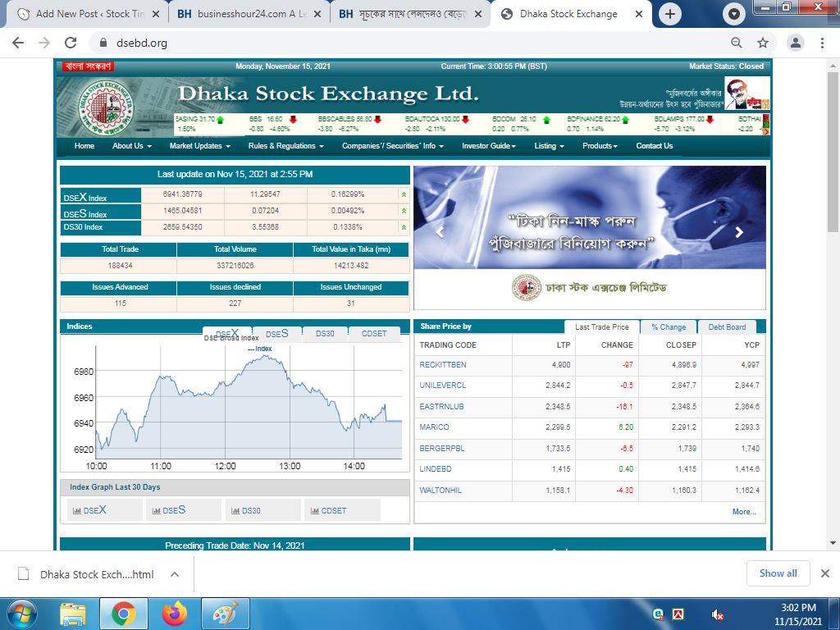840x630 pixels.
Task: Close the downloads bar
Action: [825, 573]
